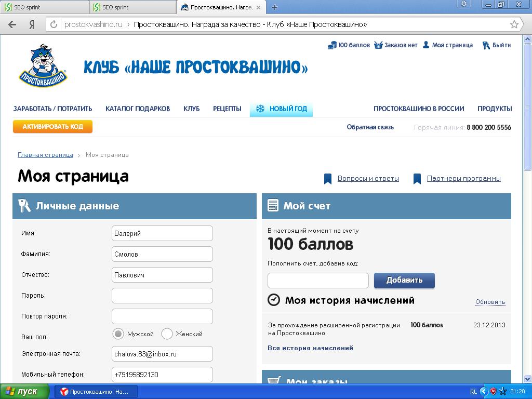Click the person icon beside Моя страница
The image size is (532, 399).
426,45
